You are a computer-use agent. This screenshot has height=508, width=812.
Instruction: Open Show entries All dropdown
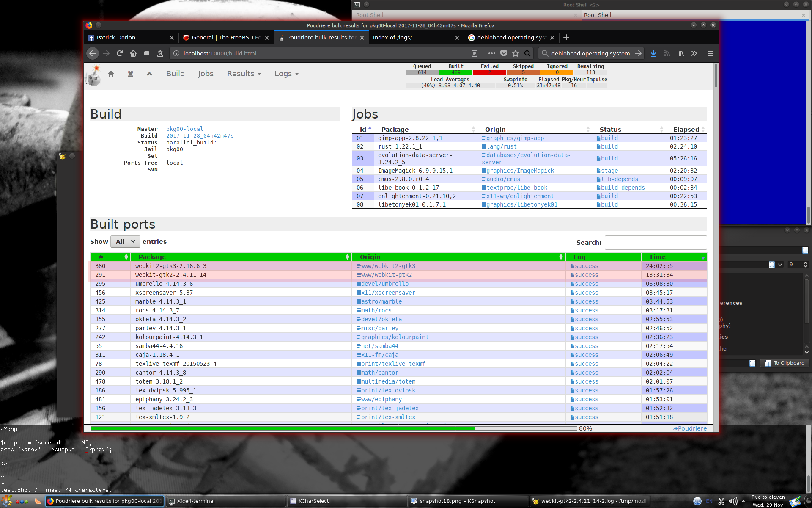click(125, 242)
